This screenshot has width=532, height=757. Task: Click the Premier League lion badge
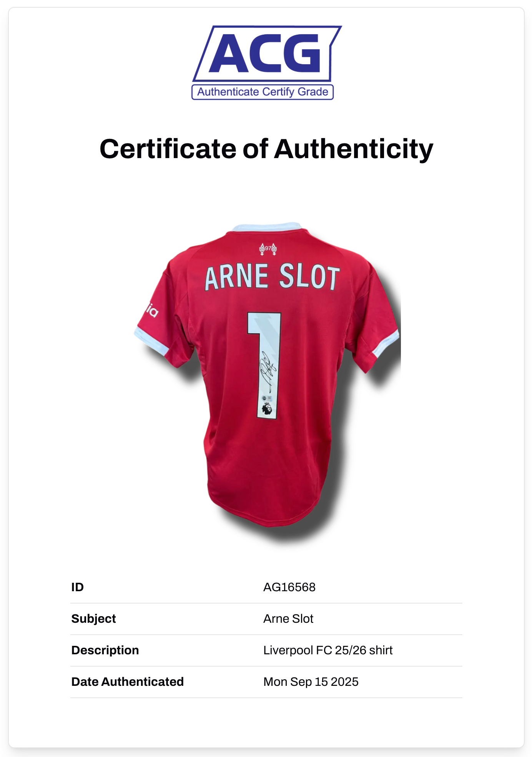267,409
